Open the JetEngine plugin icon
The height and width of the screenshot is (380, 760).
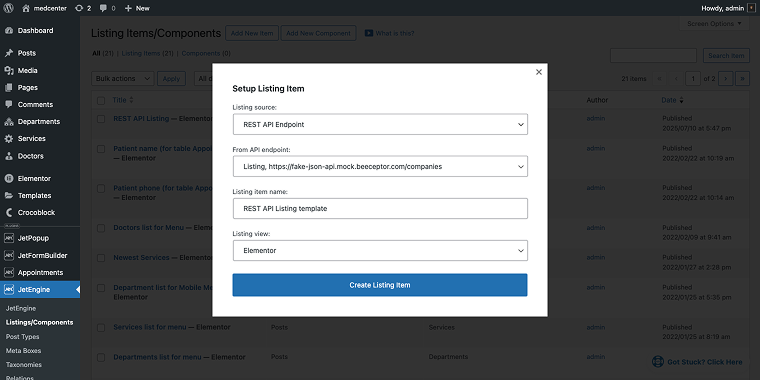(9, 289)
